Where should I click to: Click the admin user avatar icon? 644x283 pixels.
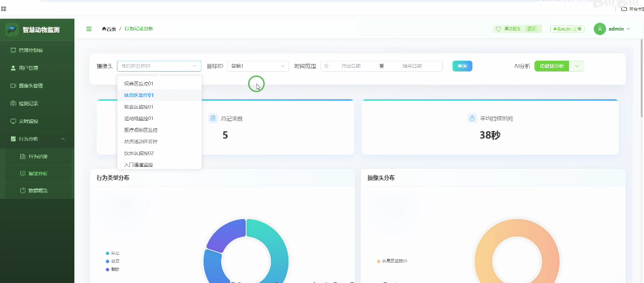point(600,29)
